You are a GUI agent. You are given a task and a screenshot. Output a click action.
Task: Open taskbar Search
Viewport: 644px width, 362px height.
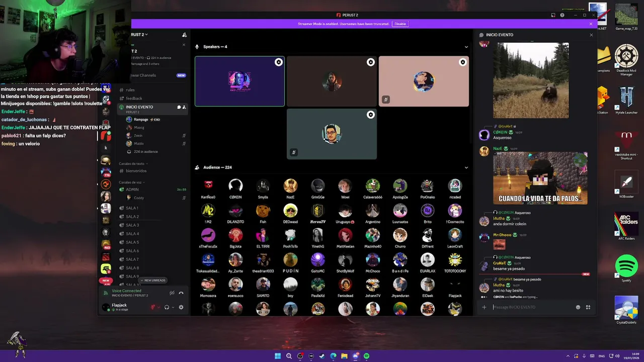point(289,356)
